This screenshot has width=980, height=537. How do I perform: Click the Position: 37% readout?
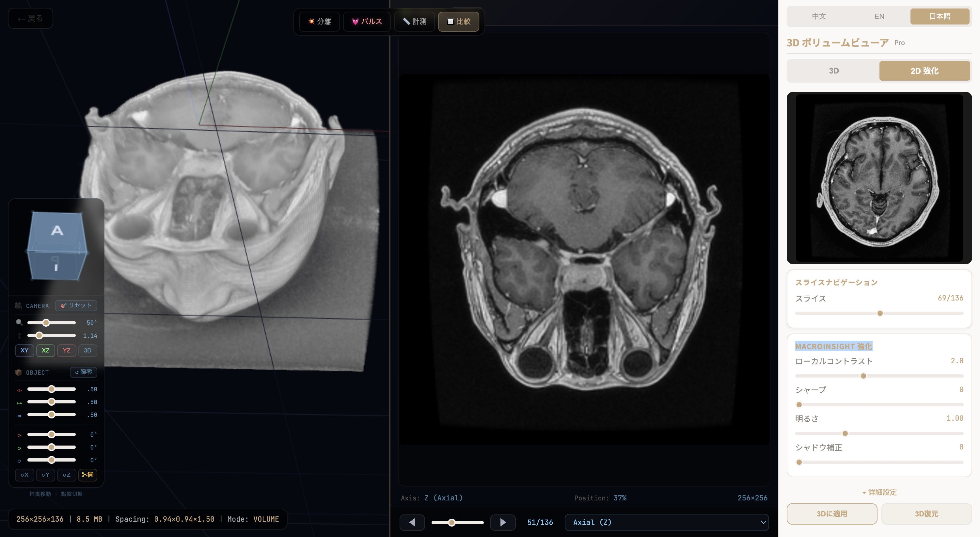(x=600, y=498)
